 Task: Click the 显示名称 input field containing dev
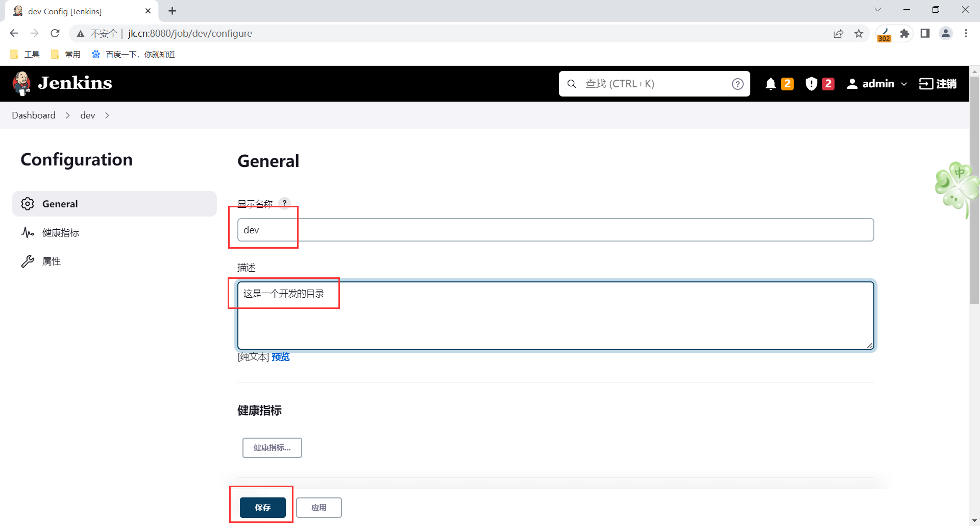click(x=555, y=230)
